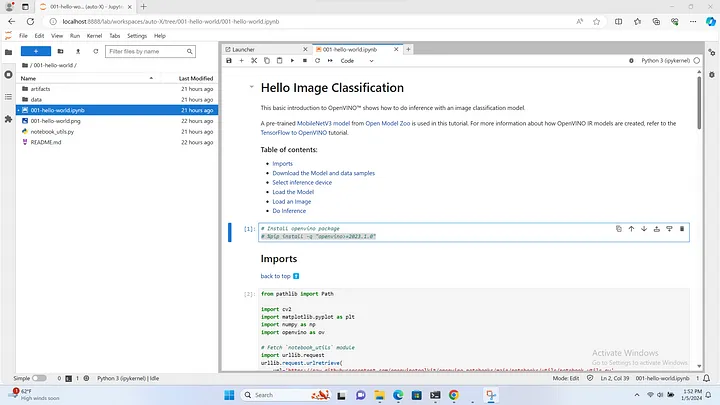Move the active cell down

(643, 229)
